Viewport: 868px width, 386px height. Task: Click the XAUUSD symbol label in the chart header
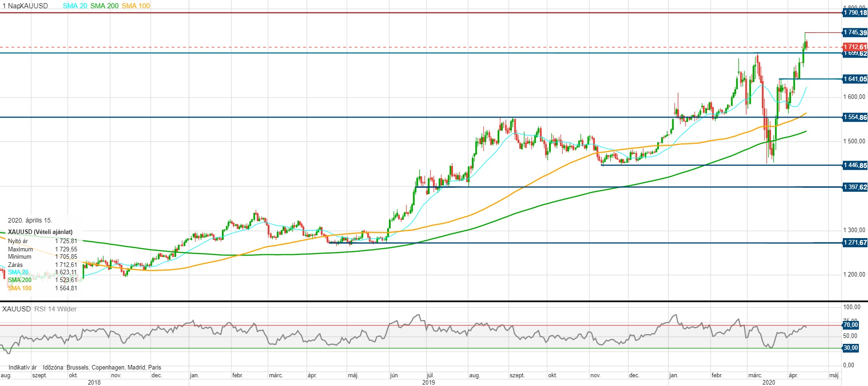33,6
